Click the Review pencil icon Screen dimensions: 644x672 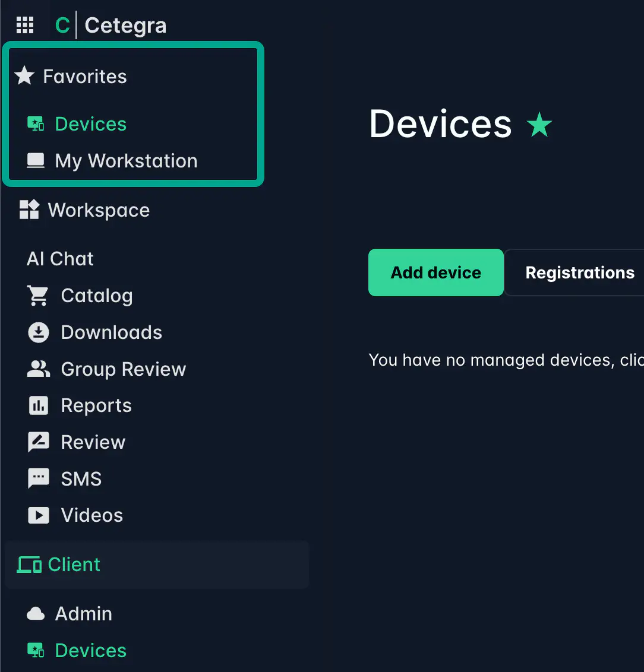(39, 442)
